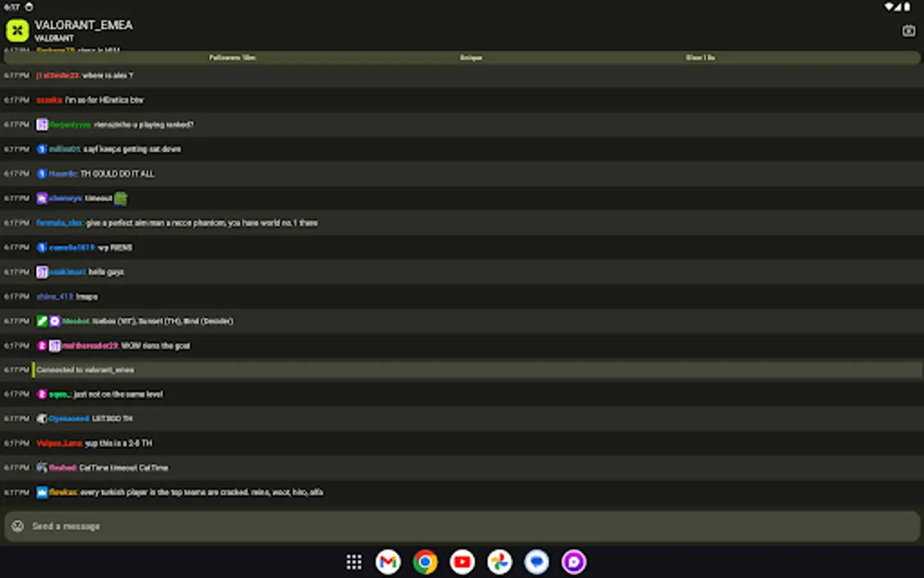Tap the 'hello guys' message text

click(106, 272)
